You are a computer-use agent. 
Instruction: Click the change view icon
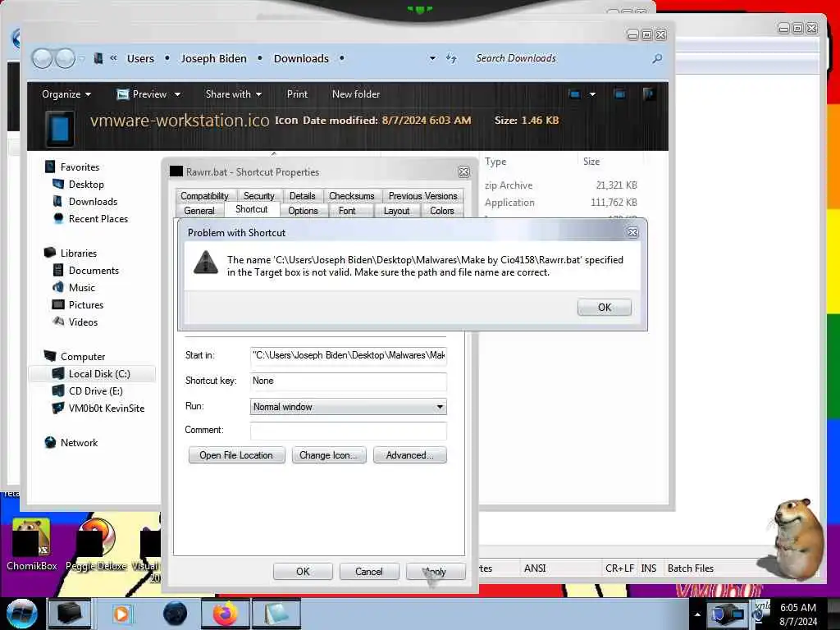point(575,94)
